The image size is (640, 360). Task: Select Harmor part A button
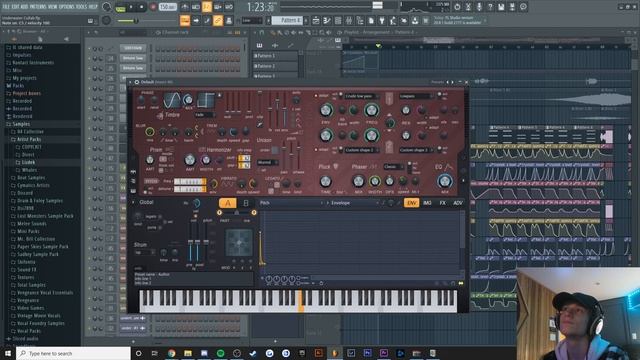[228, 203]
